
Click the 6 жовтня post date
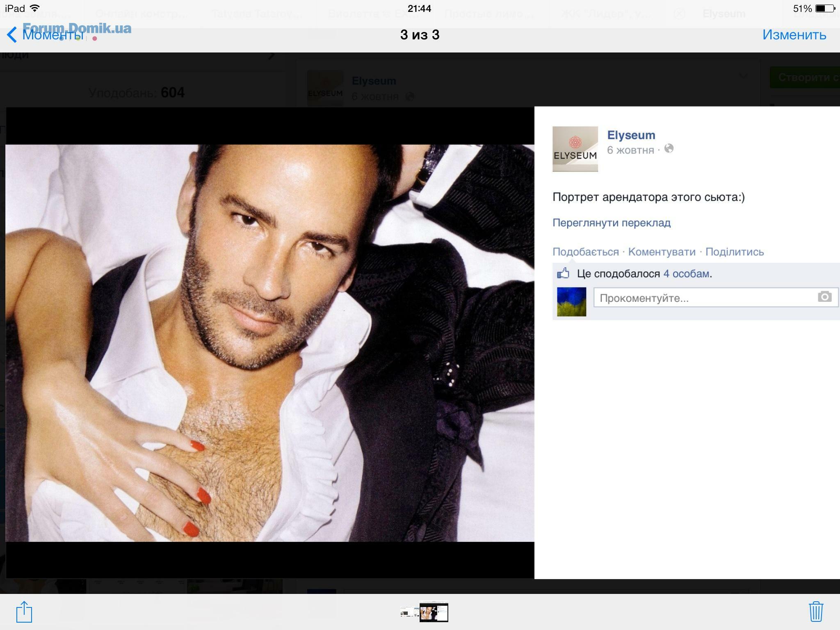[x=630, y=150]
